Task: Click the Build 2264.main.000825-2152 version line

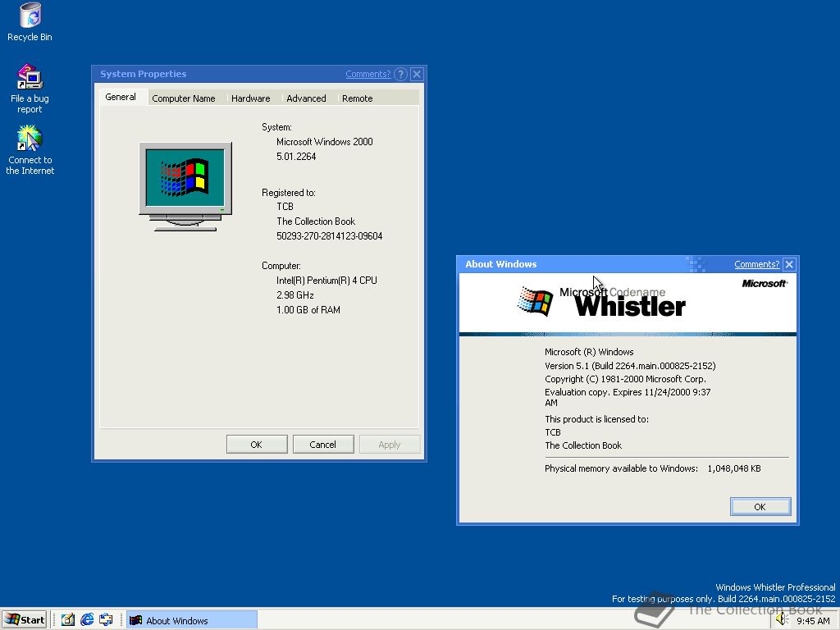Action: [630, 366]
